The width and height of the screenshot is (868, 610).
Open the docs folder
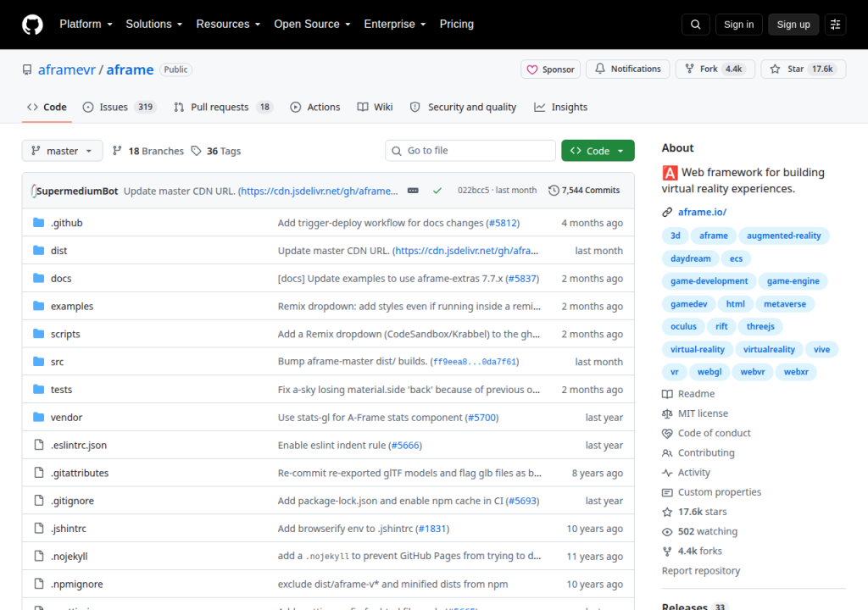click(61, 278)
